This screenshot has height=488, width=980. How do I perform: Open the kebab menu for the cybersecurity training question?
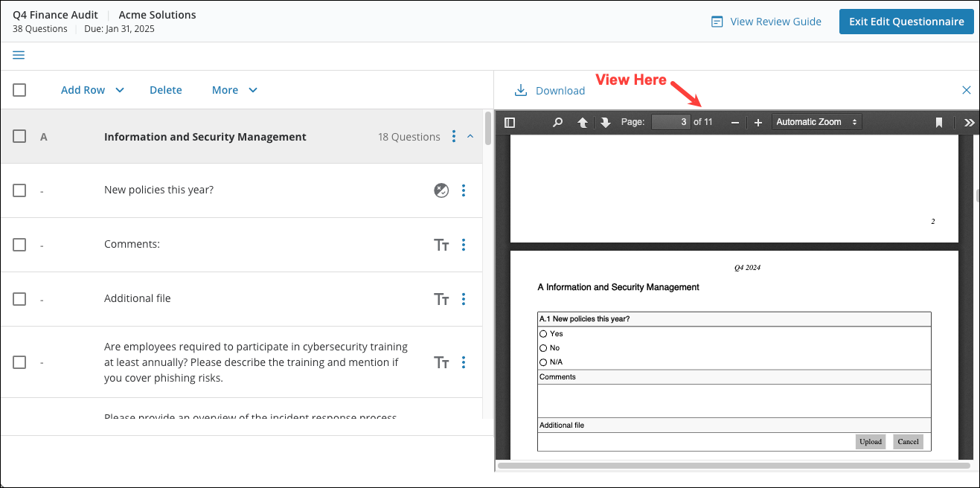(x=464, y=362)
